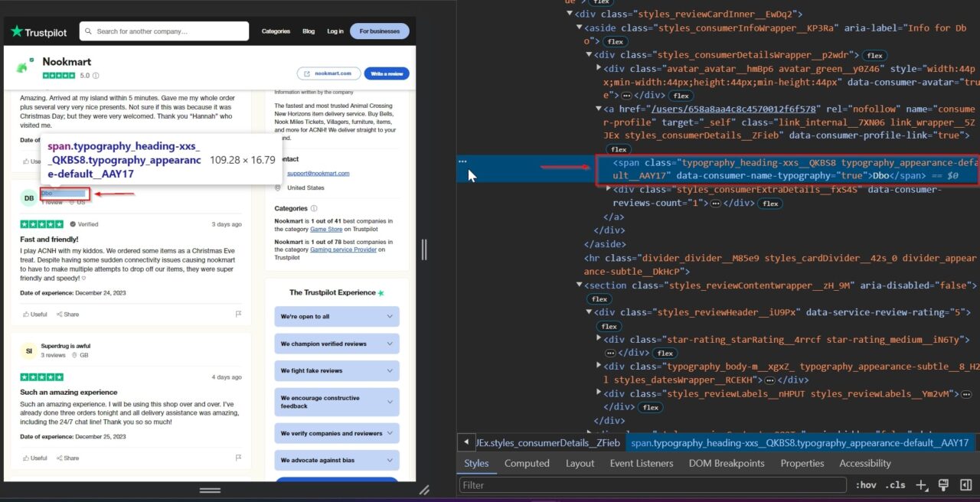Select JEx.styles_consumerDetails__ZFieb breadcrumb
Screen dimensions: 980x502
coord(547,442)
